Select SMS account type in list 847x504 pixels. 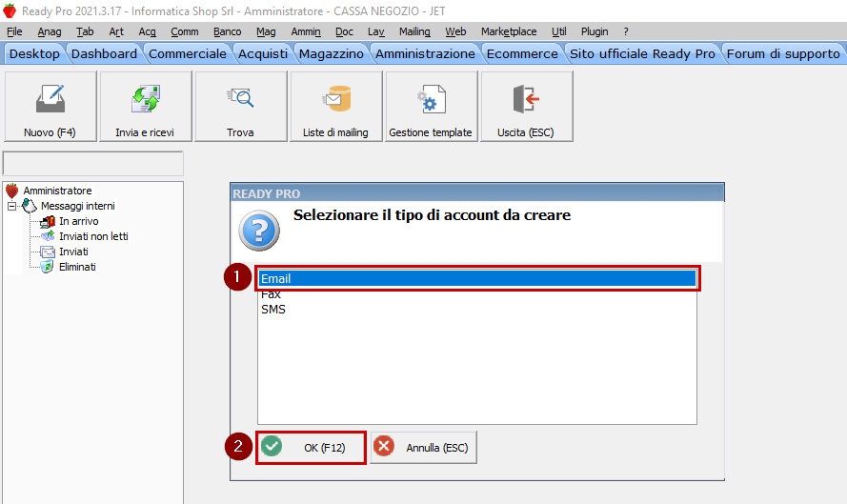[477, 310]
